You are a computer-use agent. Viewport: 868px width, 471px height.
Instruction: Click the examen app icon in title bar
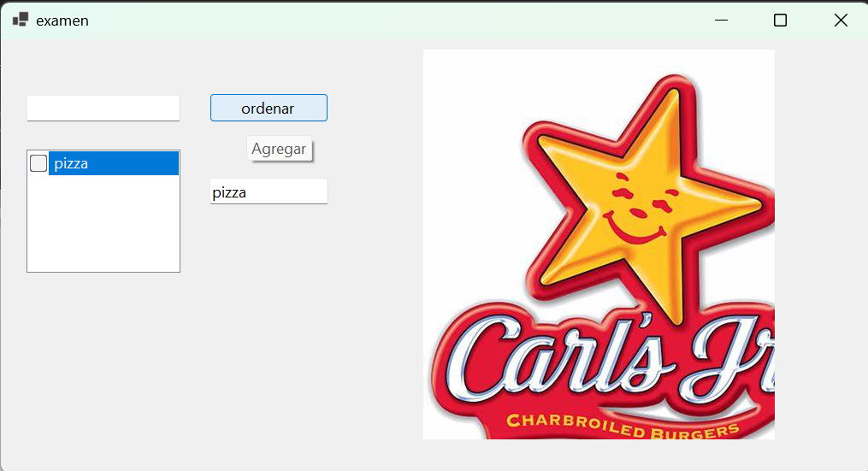[x=21, y=20]
